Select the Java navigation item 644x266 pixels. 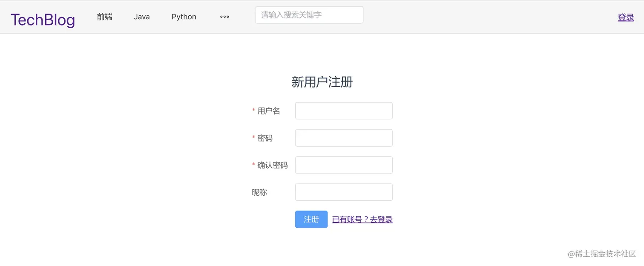pyautogui.click(x=141, y=17)
